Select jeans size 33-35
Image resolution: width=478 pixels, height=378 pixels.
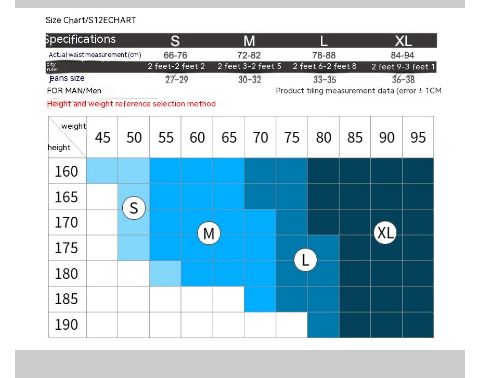(324, 79)
